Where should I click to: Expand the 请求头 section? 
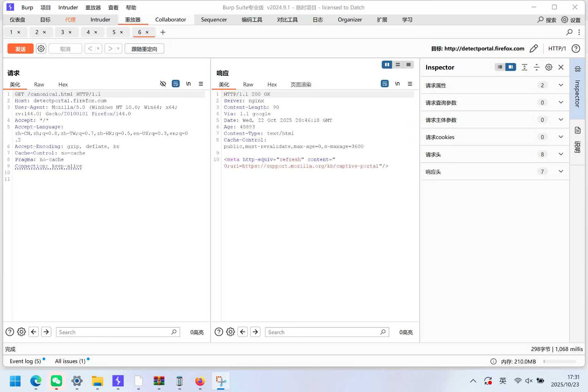point(560,154)
